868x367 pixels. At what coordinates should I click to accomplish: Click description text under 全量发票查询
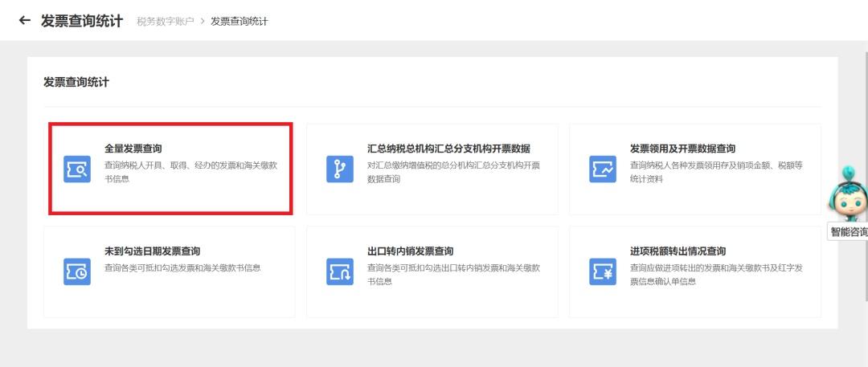tap(190, 171)
